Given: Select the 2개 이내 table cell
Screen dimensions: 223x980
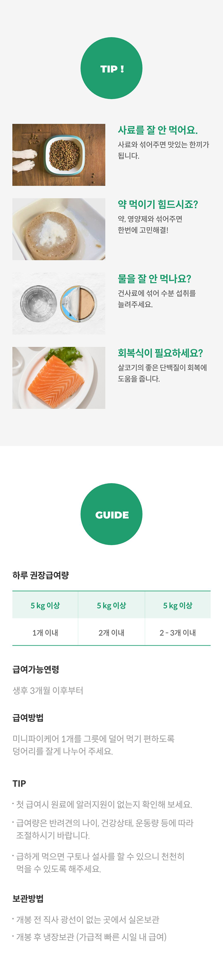Looking at the screenshot, I should pos(111,632).
